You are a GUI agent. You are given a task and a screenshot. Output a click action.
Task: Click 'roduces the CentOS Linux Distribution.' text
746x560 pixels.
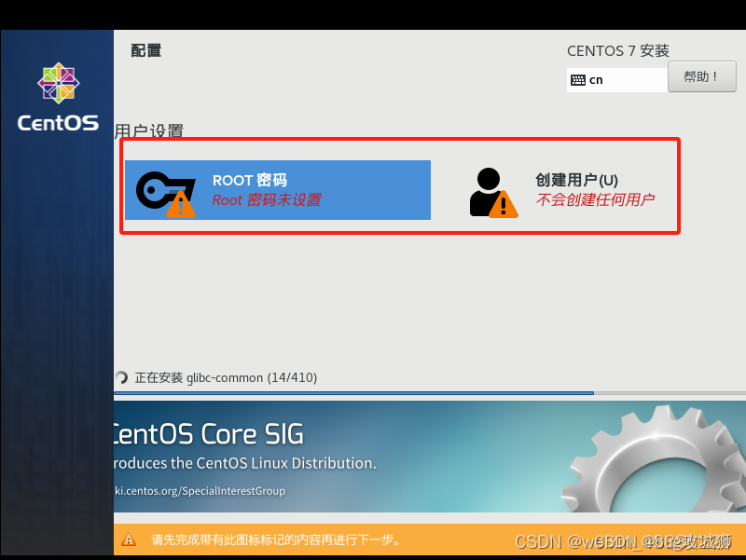pyautogui.click(x=245, y=463)
